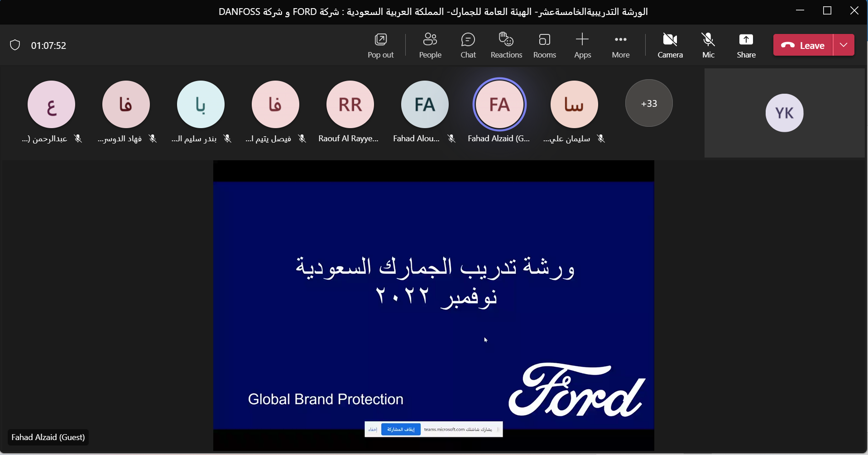Expand the +33 additional participants

coord(648,104)
